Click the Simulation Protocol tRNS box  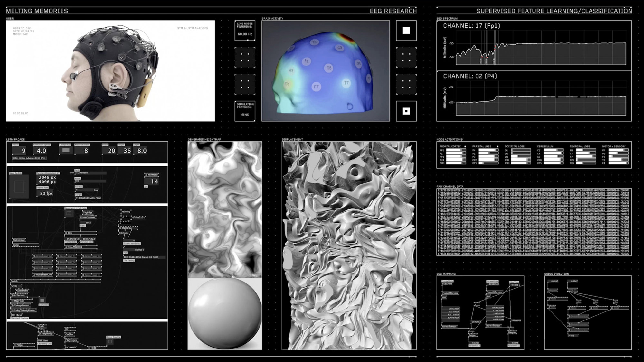(245, 111)
